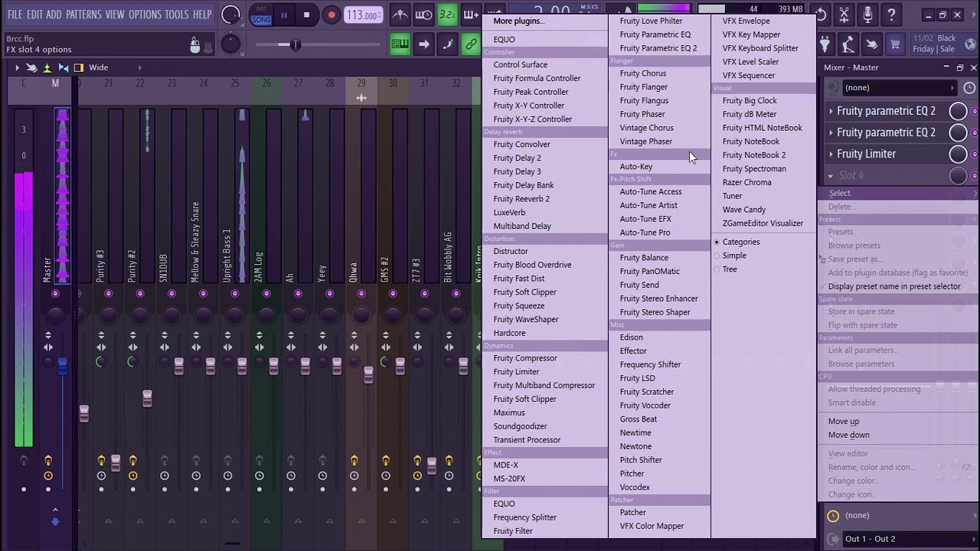This screenshot has height=551, width=980.
Task: Open the PATTERNS menu
Action: tap(83, 15)
